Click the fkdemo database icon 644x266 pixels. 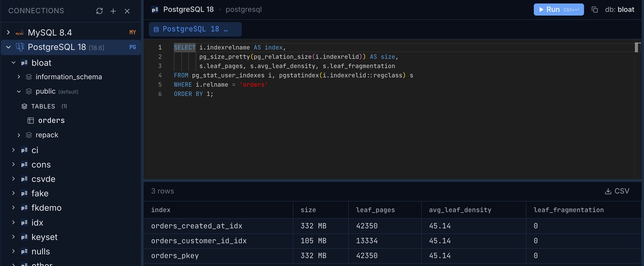click(24, 208)
